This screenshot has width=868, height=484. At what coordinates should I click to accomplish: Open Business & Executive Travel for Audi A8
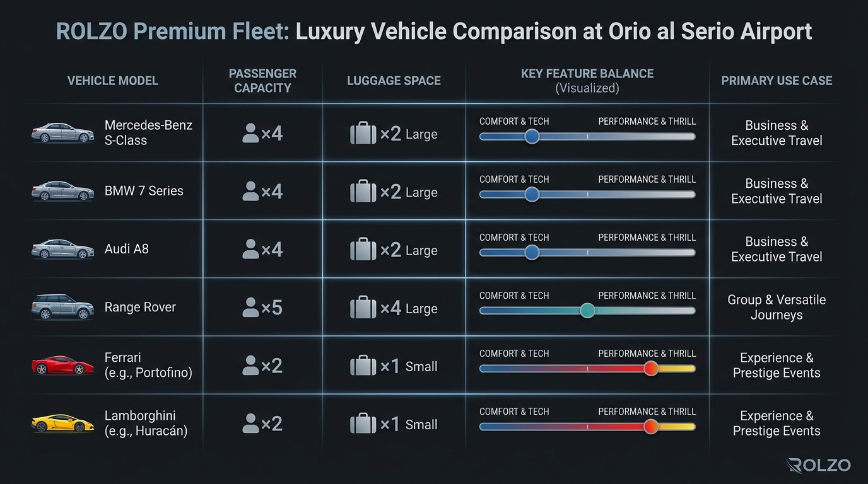(777, 250)
